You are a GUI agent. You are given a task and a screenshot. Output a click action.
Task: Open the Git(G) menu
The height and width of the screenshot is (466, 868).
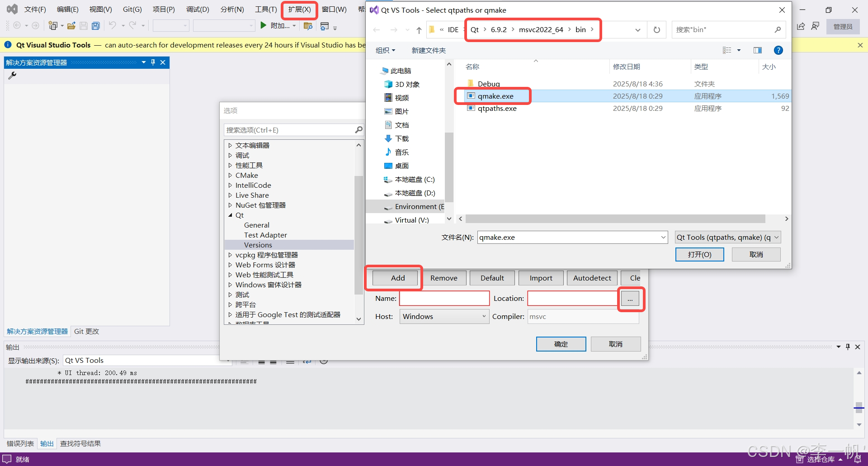click(x=132, y=9)
